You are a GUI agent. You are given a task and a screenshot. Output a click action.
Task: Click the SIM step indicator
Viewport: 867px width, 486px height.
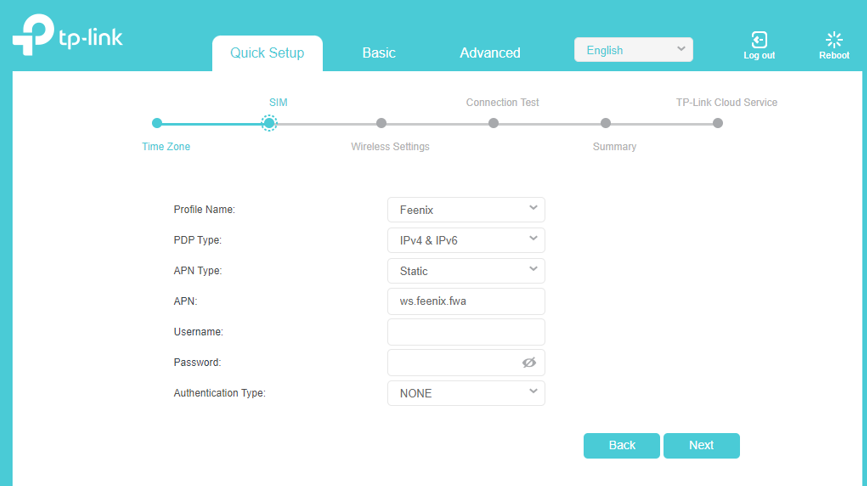click(269, 123)
